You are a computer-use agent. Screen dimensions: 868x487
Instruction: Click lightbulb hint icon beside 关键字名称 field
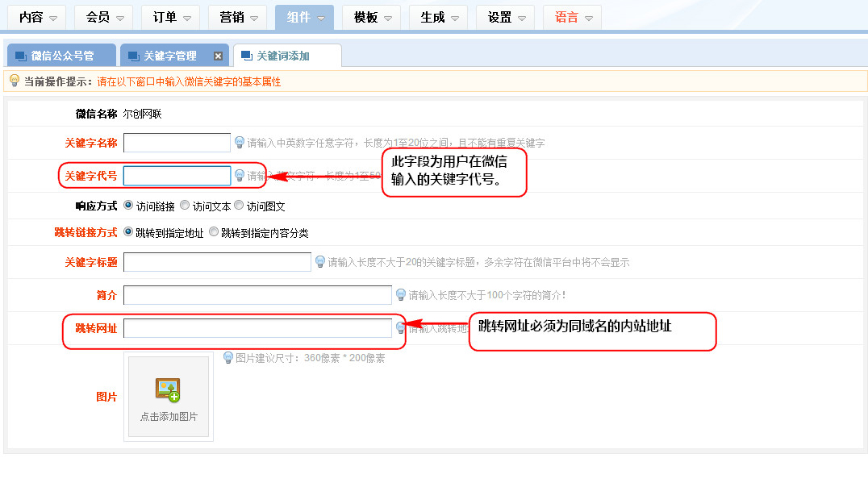240,143
